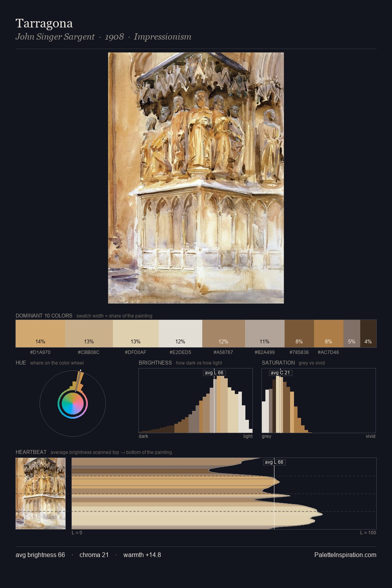Select the 12% swatch #E2DED5

click(180, 334)
